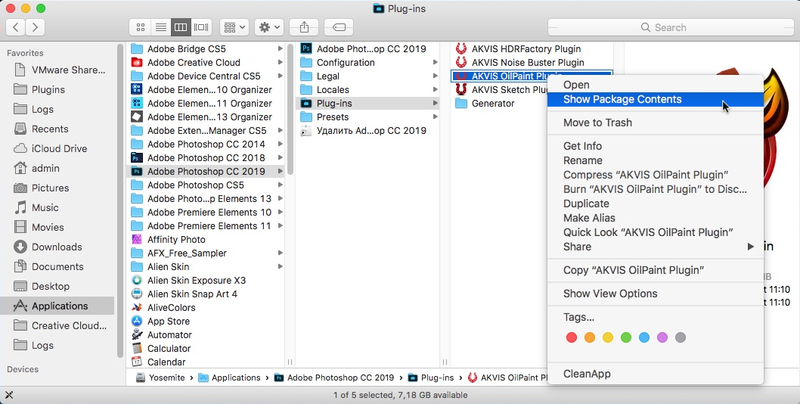Expand Adobe Device Central CS5 arrow
This screenshot has height=404, width=800.
coord(280,76)
